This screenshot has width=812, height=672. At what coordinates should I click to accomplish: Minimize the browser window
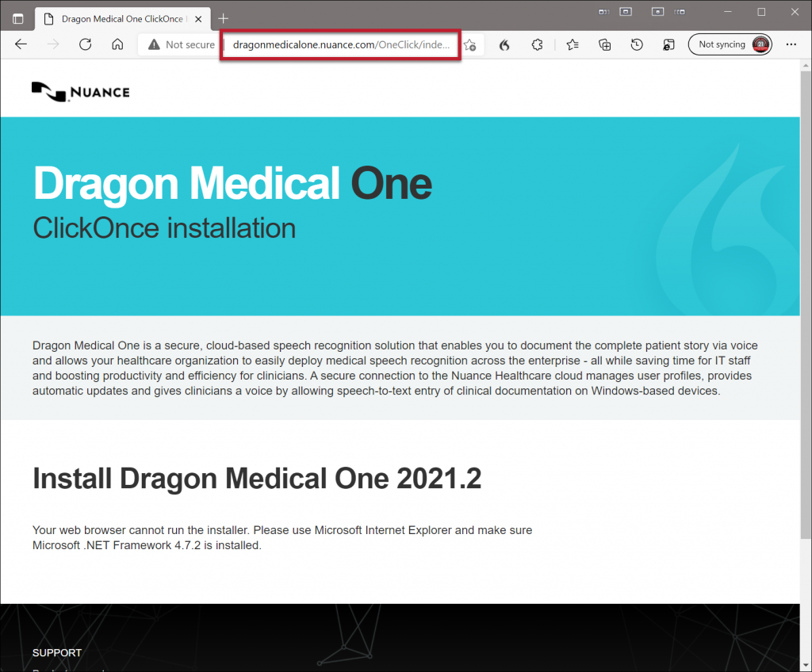pyautogui.click(x=728, y=12)
